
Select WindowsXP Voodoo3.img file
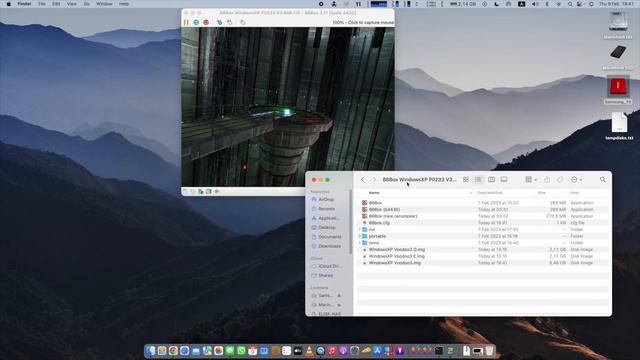point(483,263)
